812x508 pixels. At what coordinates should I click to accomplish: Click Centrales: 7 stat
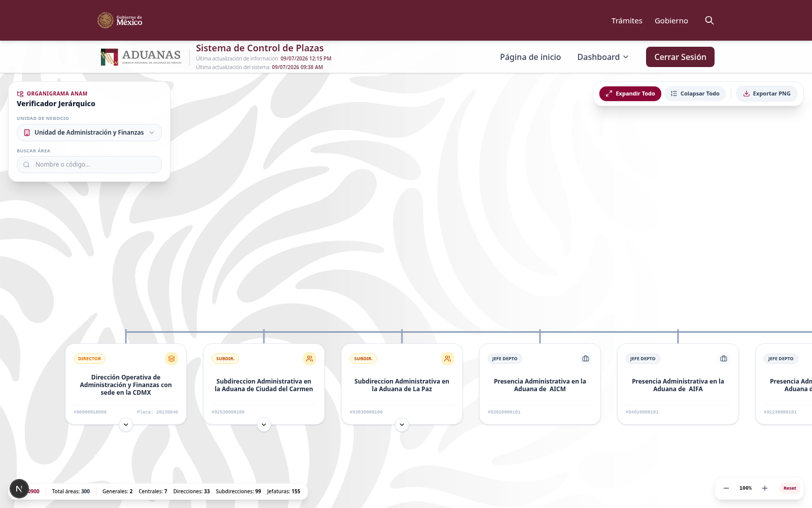153,491
